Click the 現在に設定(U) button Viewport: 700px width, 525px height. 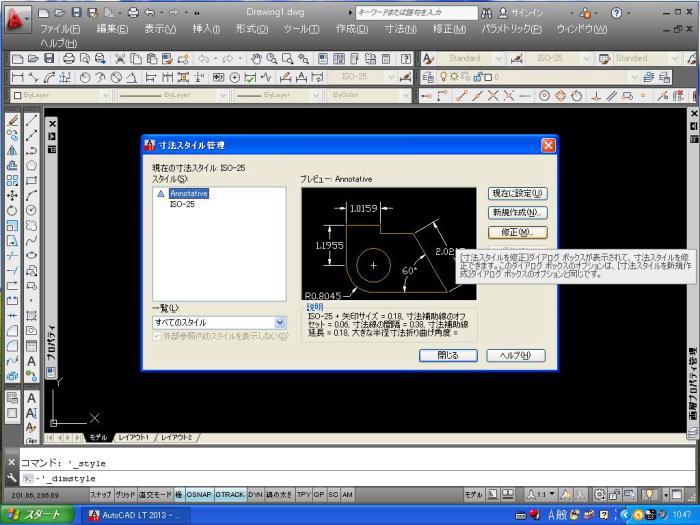(x=517, y=193)
